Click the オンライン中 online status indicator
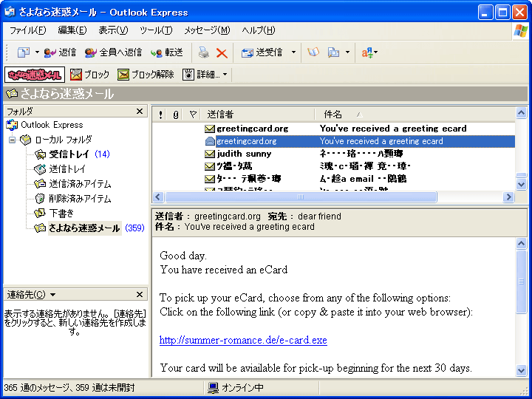This screenshot has width=532, height=399. [x=236, y=387]
